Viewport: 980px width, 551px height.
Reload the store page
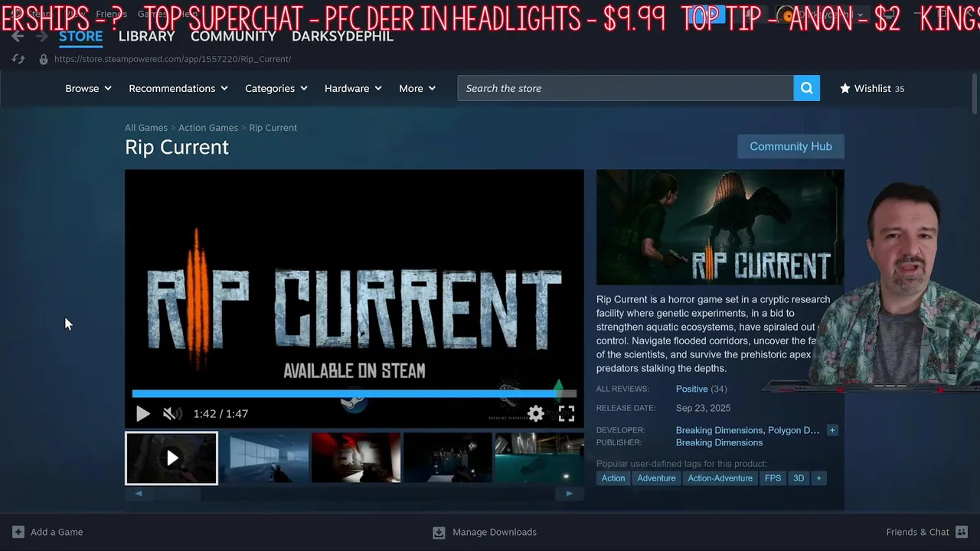pyautogui.click(x=18, y=59)
